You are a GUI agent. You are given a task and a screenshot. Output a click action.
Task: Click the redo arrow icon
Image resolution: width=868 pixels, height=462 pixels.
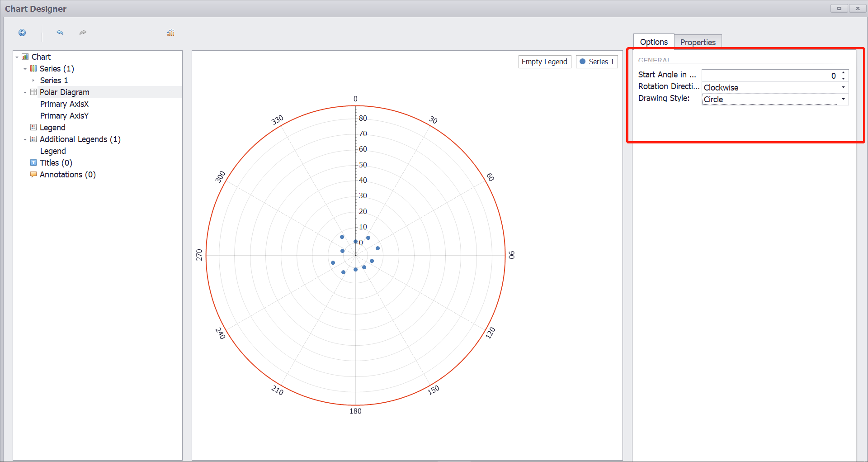(x=83, y=33)
